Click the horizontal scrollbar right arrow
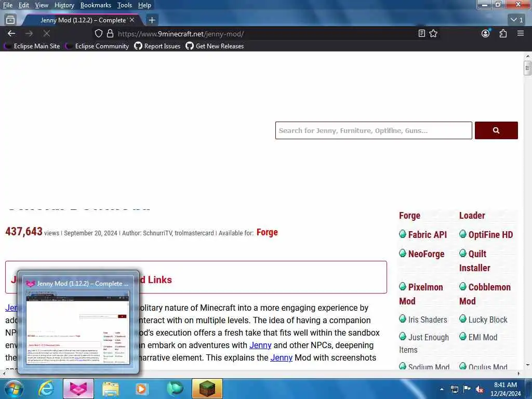532x399 pixels. 518,374
